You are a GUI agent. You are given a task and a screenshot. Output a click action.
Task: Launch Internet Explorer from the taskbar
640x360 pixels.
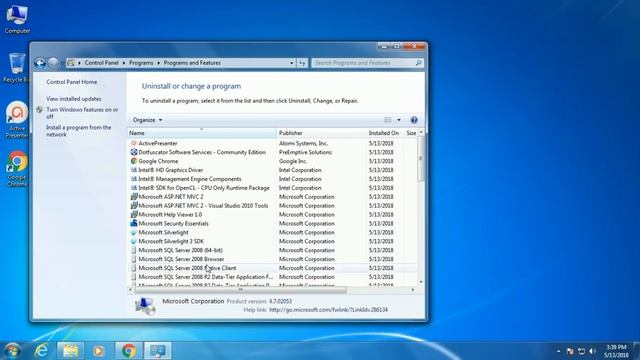pyautogui.click(x=42, y=351)
